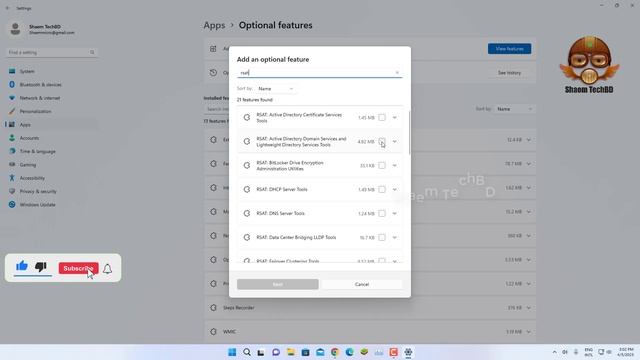The width and height of the screenshot is (640, 360).
Task: Go back using the Settings back arrow
Action: tap(8, 8)
